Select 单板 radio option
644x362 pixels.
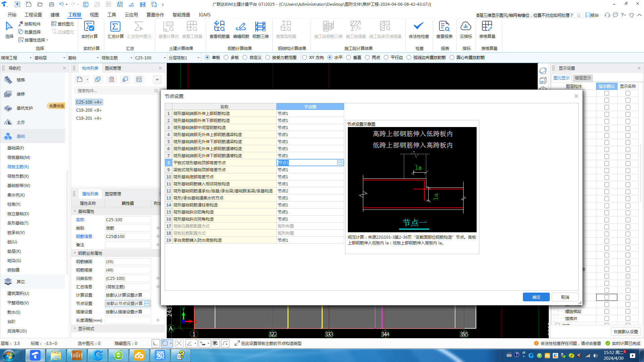[207, 58]
